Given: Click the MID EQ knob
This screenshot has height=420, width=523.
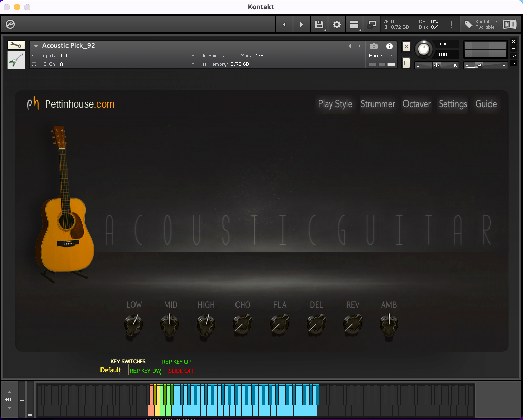Looking at the screenshot, I should [169, 325].
